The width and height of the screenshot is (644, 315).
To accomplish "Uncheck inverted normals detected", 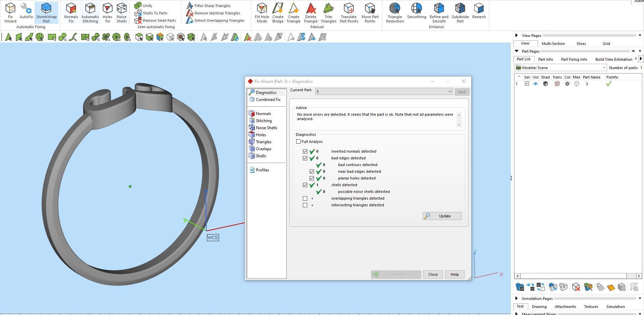I will pos(305,151).
